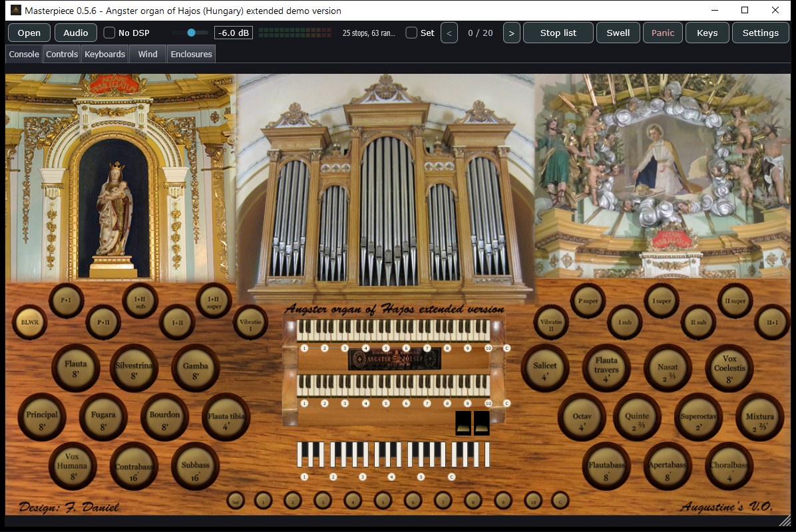
Task: Click the Swell button
Action: (x=618, y=33)
